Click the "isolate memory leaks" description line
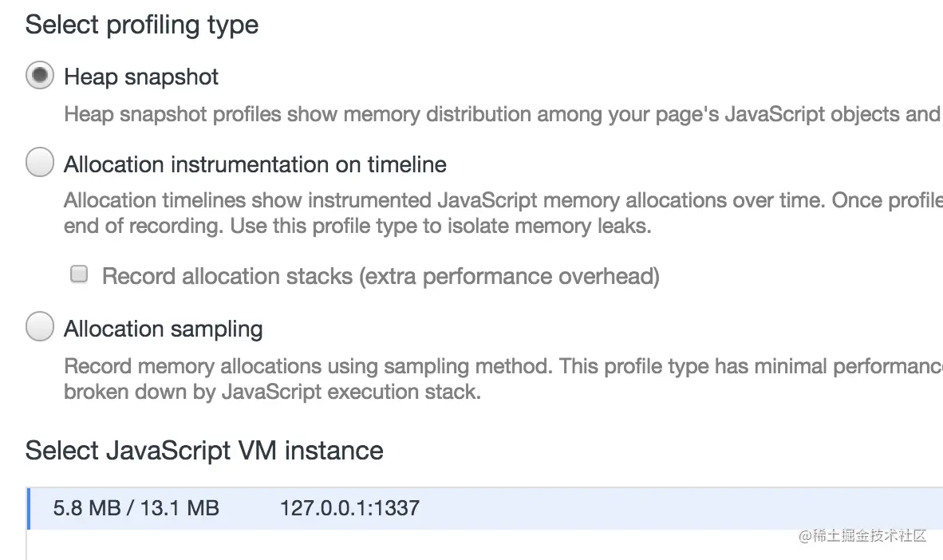943x560 pixels. point(357,226)
